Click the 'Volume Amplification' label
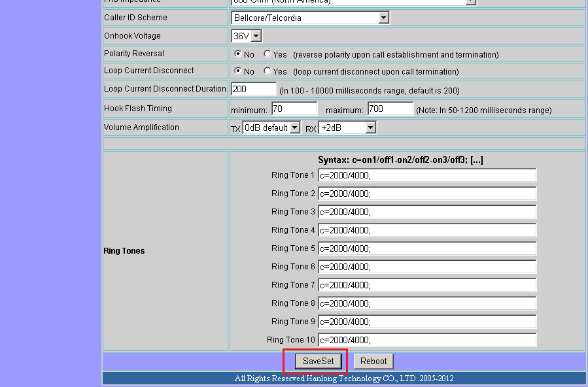Screen dimensions: 588x387 pyautogui.click(x=141, y=127)
